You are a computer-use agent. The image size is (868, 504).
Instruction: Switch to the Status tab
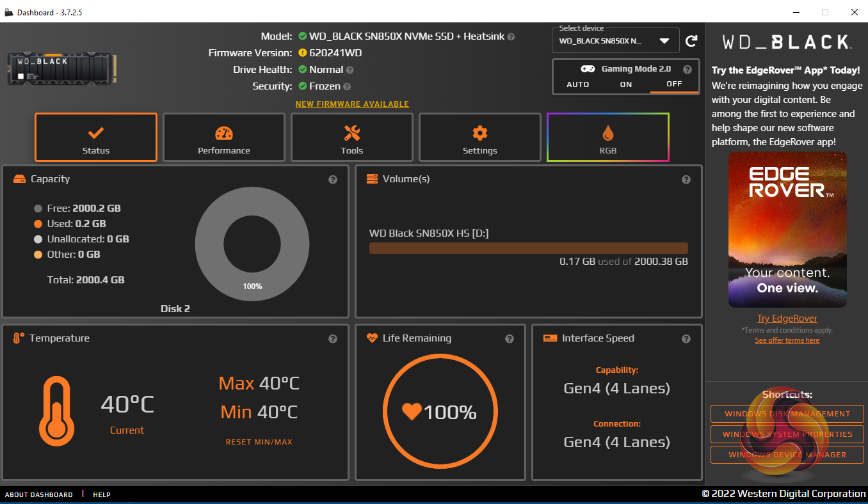pos(96,138)
